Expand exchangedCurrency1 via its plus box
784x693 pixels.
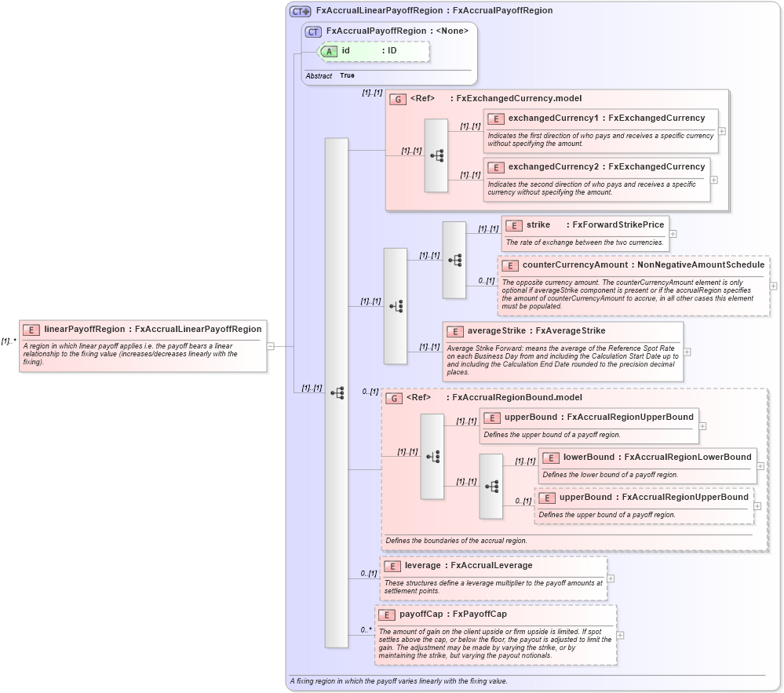pyautogui.click(x=721, y=133)
